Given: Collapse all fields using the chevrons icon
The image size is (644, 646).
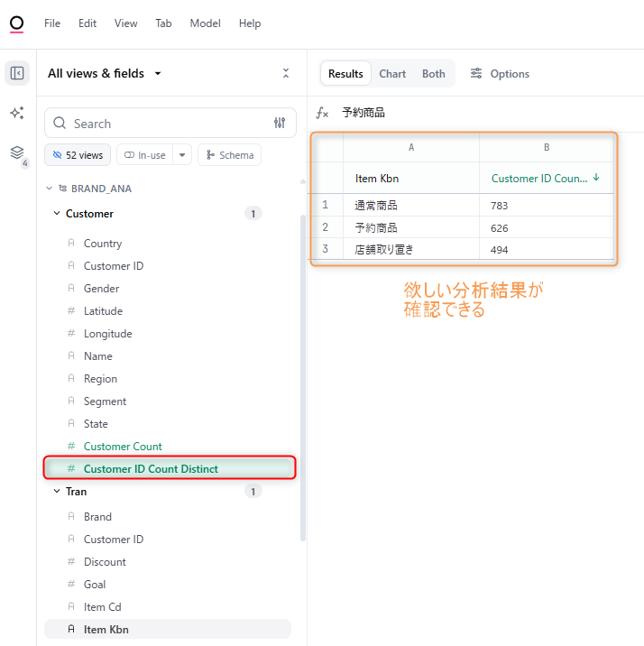Looking at the screenshot, I should pyautogui.click(x=286, y=74).
